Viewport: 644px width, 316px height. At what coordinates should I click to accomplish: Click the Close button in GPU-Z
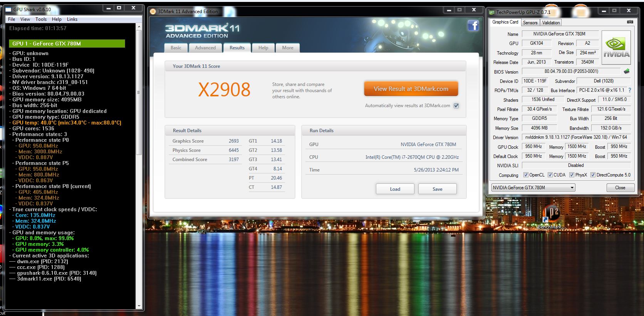[x=620, y=188]
